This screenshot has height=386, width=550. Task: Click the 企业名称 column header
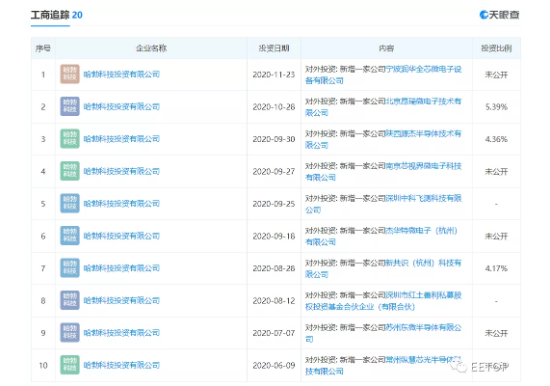(x=151, y=48)
